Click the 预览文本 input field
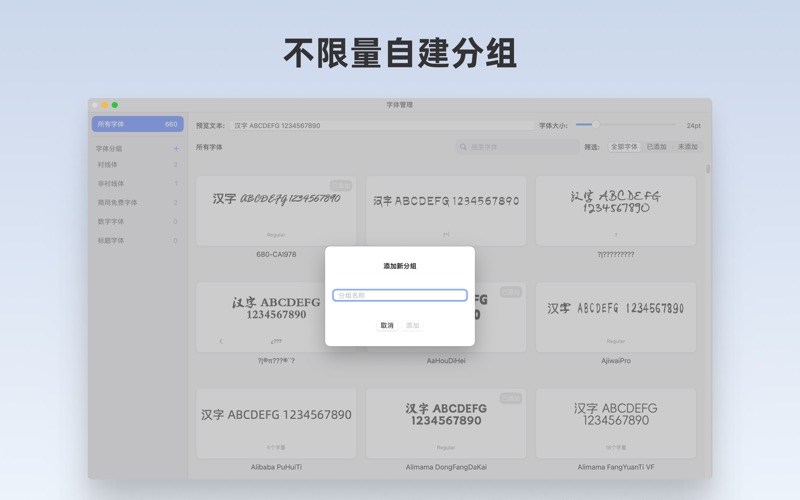This screenshot has height=500, width=800. click(382, 126)
